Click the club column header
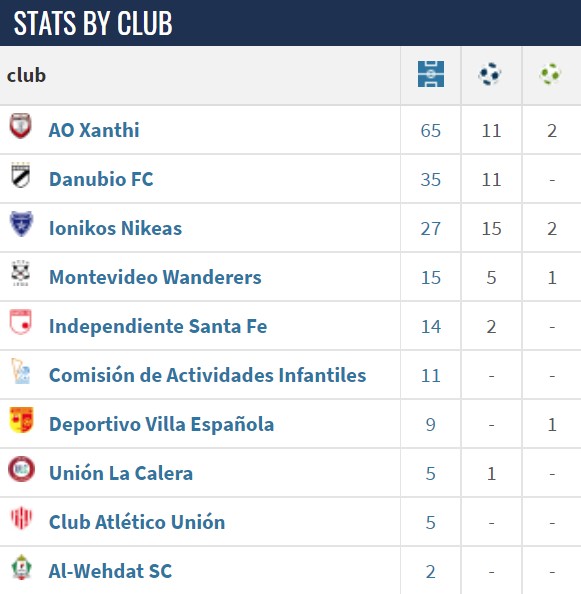581x594 pixels. tap(26, 75)
